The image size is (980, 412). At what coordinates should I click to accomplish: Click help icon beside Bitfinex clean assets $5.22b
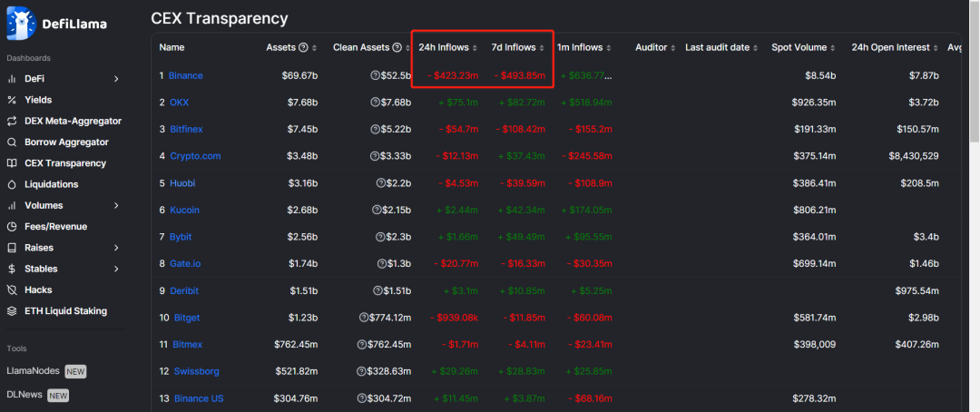375,130
